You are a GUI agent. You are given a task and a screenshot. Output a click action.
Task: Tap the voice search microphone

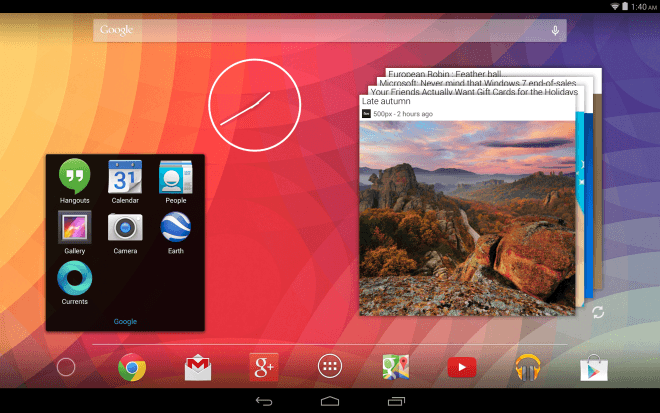(x=555, y=30)
